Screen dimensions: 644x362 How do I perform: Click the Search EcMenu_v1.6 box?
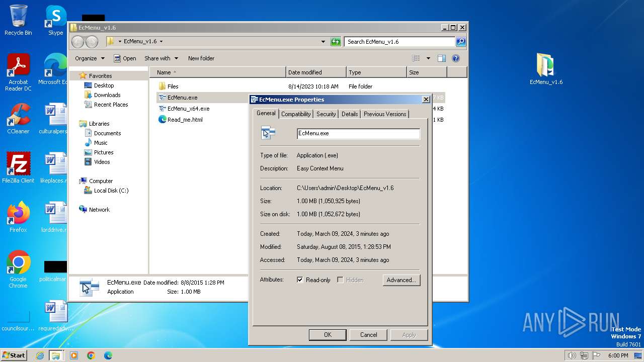[x=400, y=42]
